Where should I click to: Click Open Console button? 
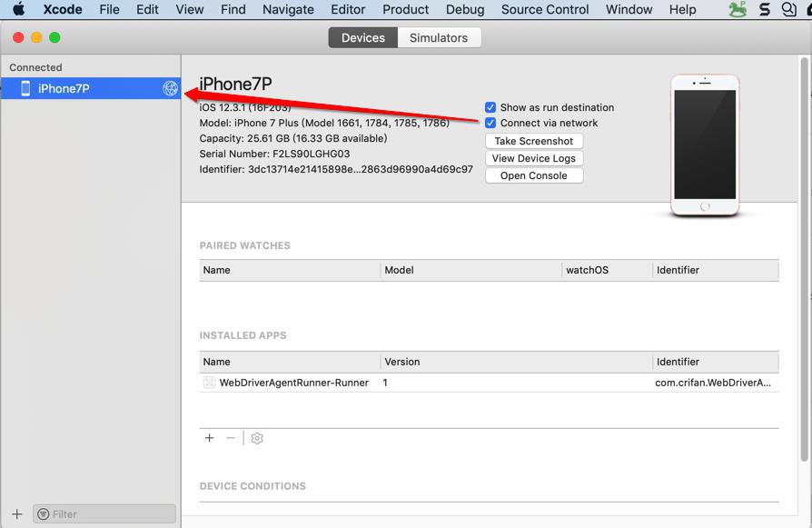534,175
